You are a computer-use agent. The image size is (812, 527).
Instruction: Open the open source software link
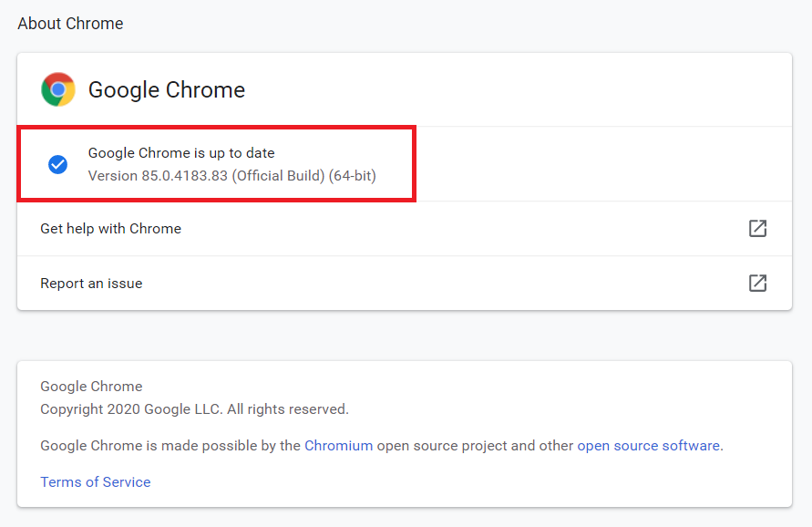[x=648, y=446]
